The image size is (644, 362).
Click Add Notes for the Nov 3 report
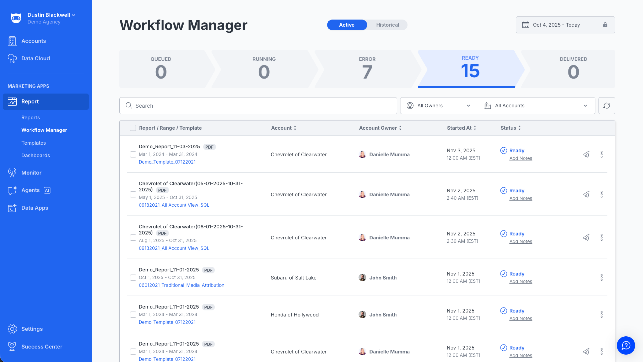tap(521, 158)
